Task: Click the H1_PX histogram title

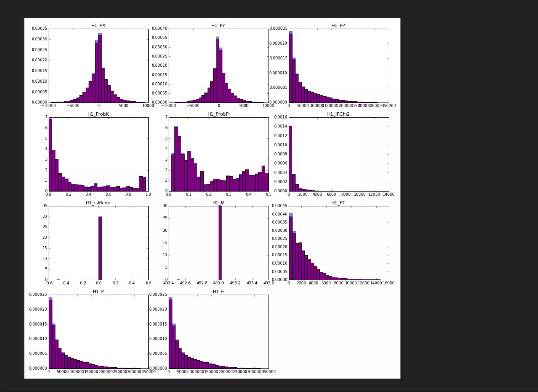Action: tap(98, 25)
